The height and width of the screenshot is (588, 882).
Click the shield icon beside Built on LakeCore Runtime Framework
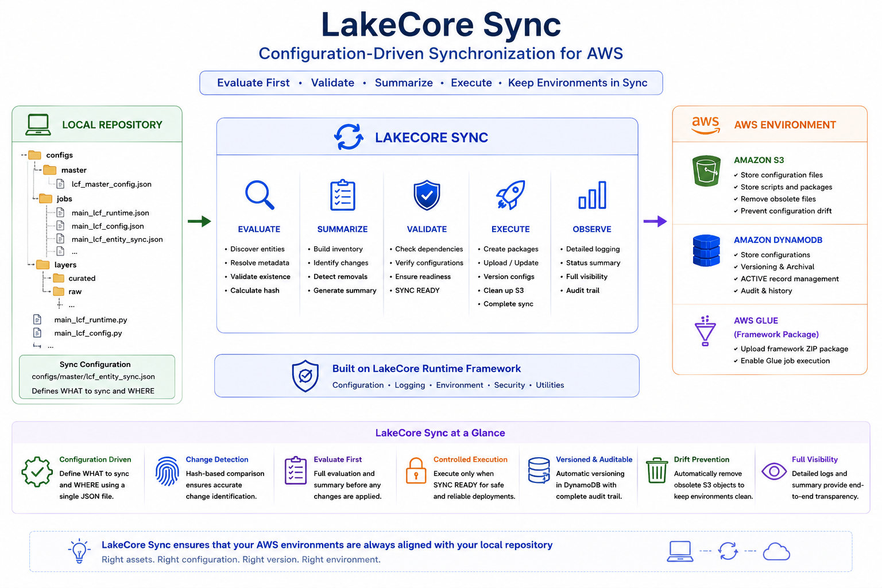pos(305,376)
